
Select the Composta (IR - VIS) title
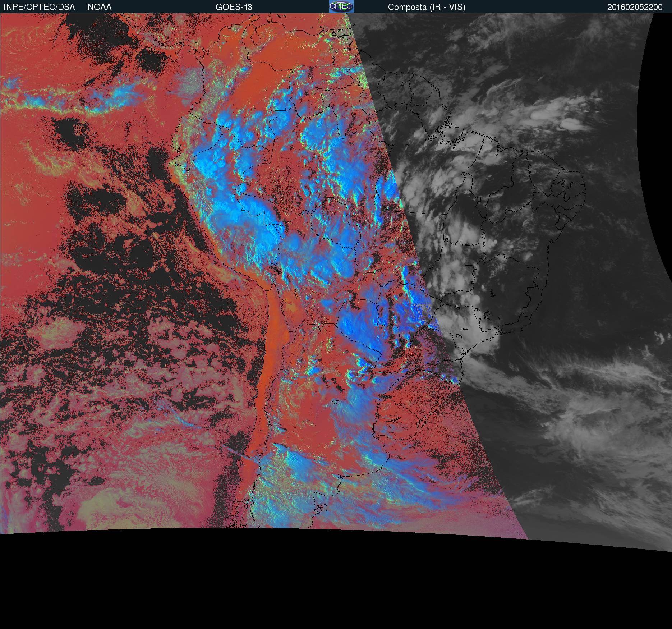(427, 7)
